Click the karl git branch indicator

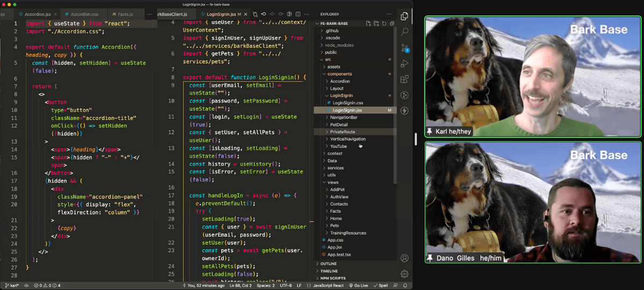[12, 285]
